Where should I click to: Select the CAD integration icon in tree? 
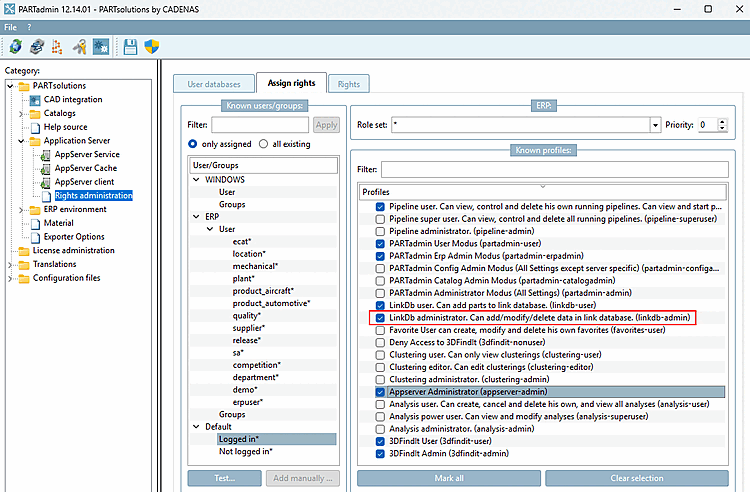[x=35, y=100]
